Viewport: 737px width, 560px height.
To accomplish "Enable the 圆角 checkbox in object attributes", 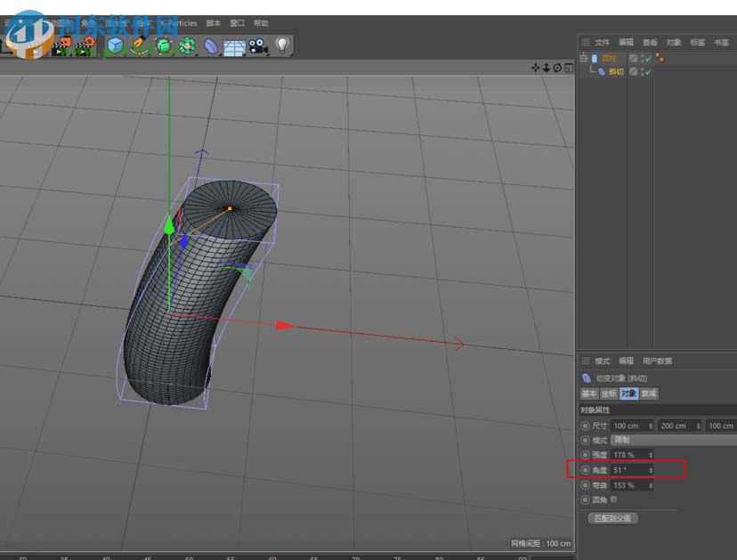I will [613, 499].
